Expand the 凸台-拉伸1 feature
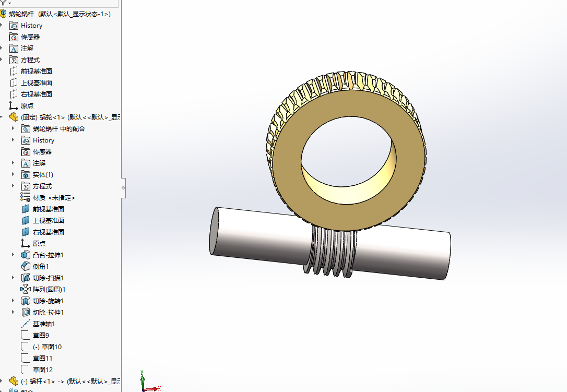The image size is (567, 392). point(13,255)
